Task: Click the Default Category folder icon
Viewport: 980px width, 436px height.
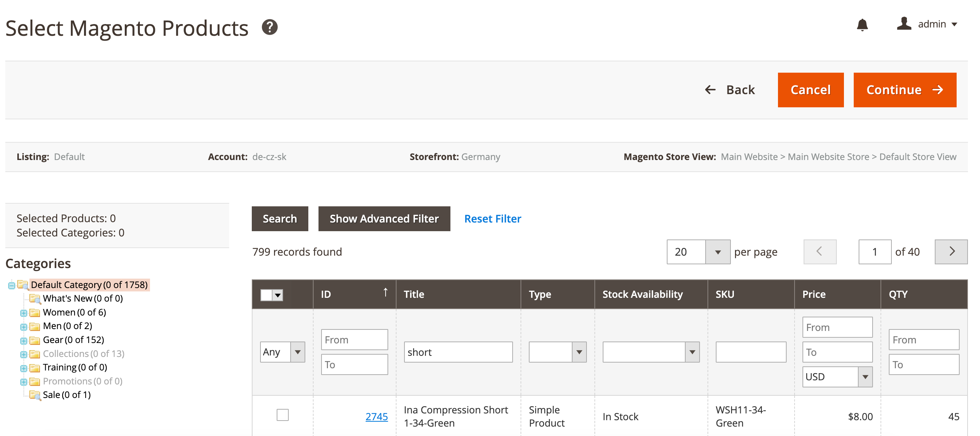Action: pyautogui.click(x=23, y=284)
